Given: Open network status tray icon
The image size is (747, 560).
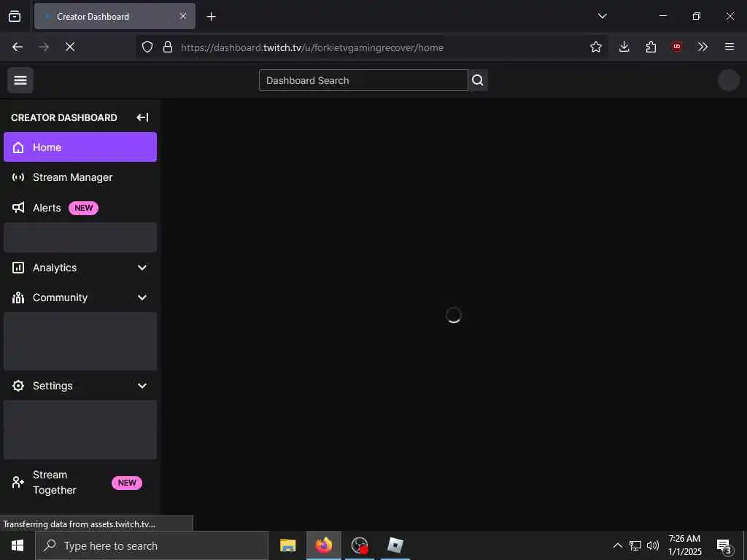Looking at the screenshot, I should [x=635, y=545].
